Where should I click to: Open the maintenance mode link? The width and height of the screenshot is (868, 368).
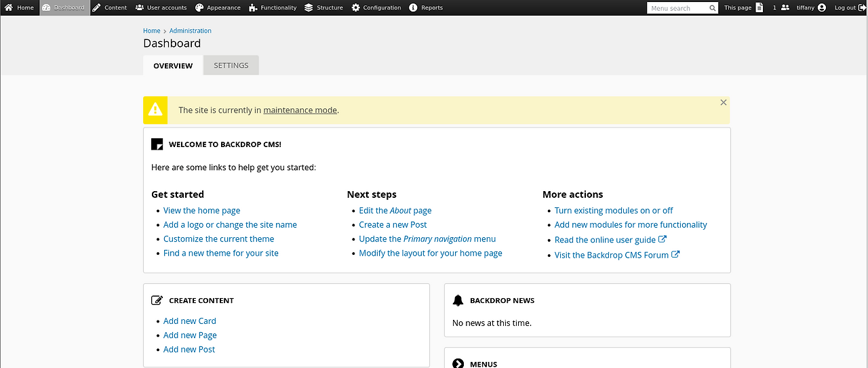coord(300,110)
